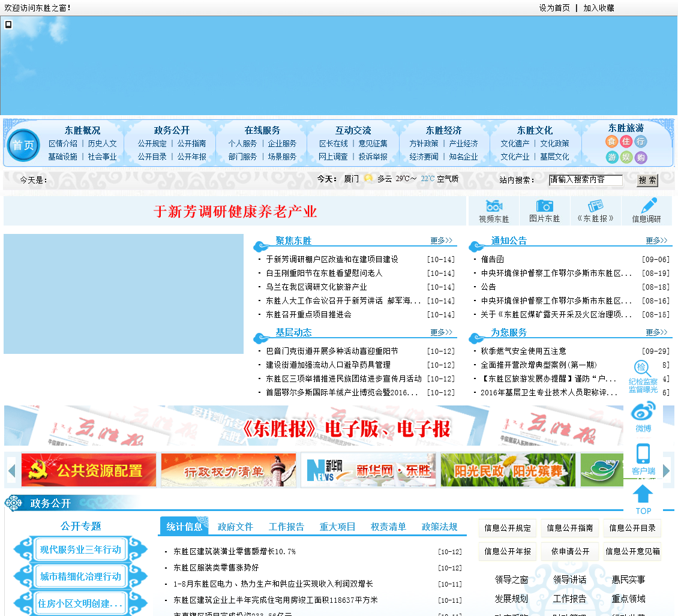678x616 pixels.
Task: Open news 白玉刚重阳节在东胜看望慰问老人
Action: (x=324, y=273)
